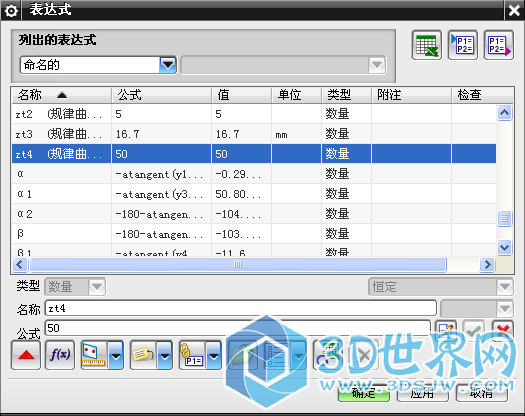Select the α expression row

tap(254, 174)
